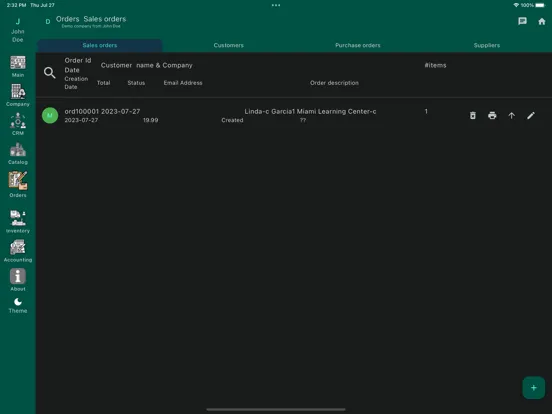Click the three-dot multitasking indicator at top

(276, 5)
